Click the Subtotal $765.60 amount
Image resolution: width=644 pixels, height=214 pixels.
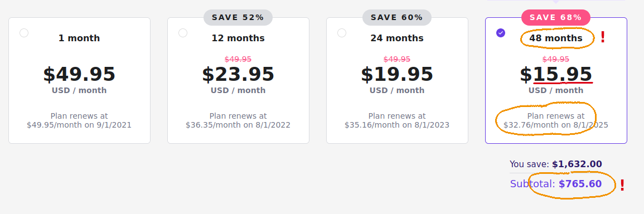pyautogui.click(x=580, y=184)
